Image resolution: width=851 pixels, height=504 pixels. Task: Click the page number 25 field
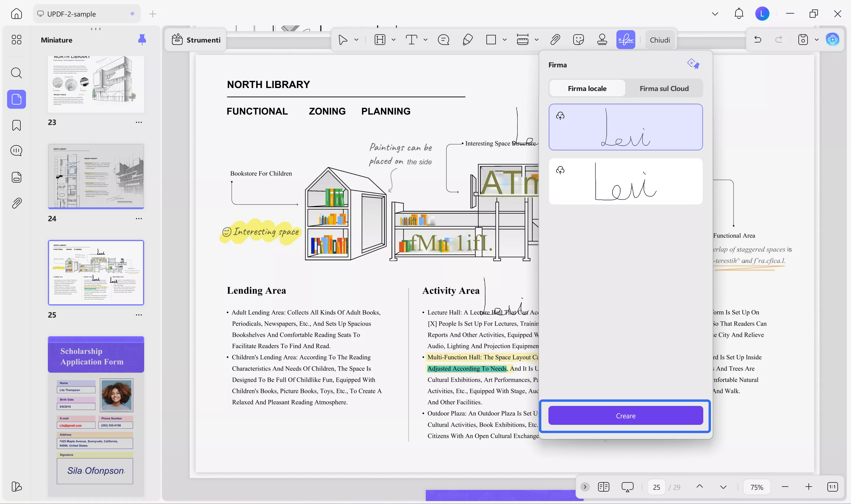pos(656,487)
